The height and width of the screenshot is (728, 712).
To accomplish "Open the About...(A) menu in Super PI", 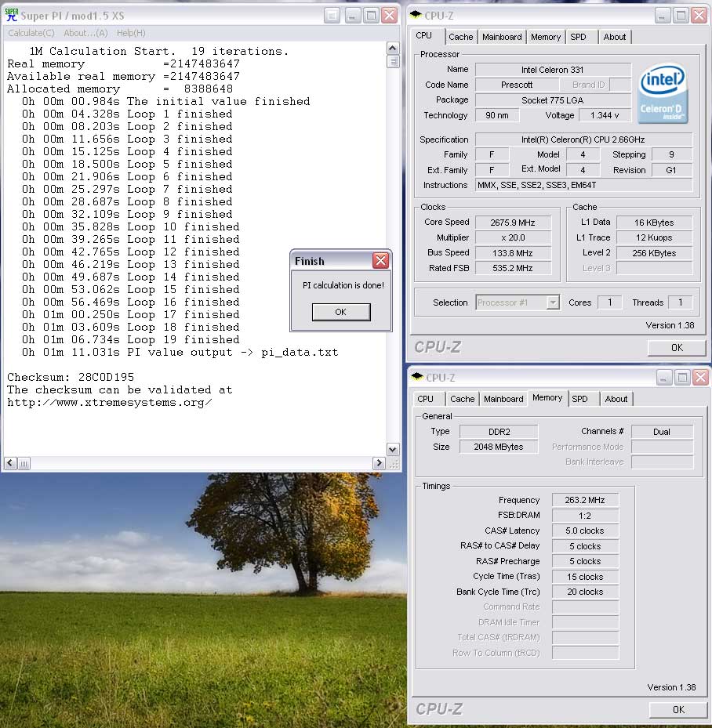I will (x=85, y=33).
